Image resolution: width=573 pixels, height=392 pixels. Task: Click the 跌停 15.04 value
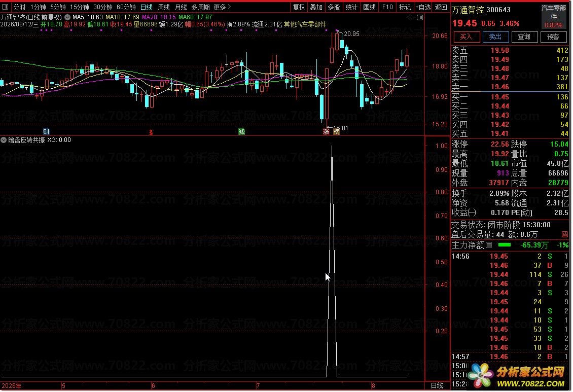(x=559, y=145)
